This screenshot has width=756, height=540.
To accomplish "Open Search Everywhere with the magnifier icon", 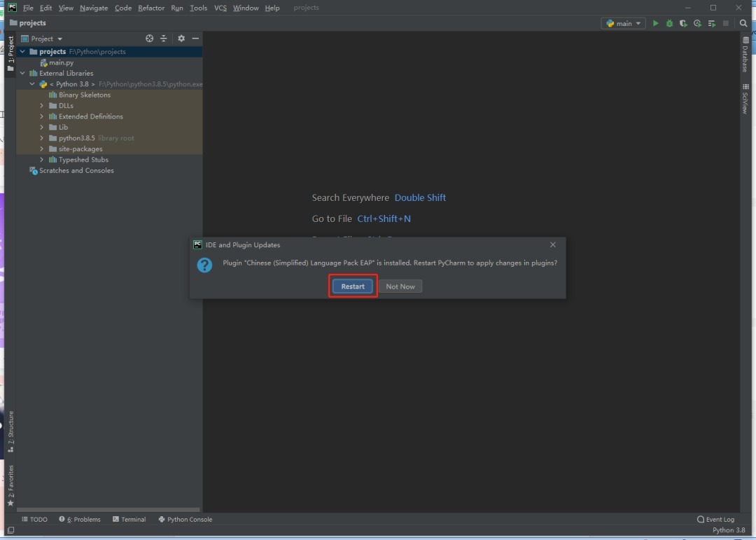I will pos(743,23).
